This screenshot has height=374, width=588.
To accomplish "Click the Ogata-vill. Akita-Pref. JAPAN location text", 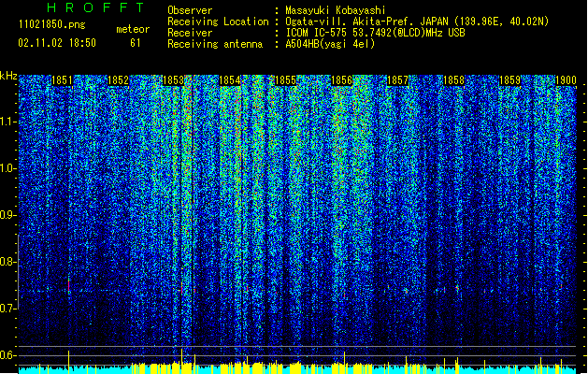I will click(x=417, y=22).
